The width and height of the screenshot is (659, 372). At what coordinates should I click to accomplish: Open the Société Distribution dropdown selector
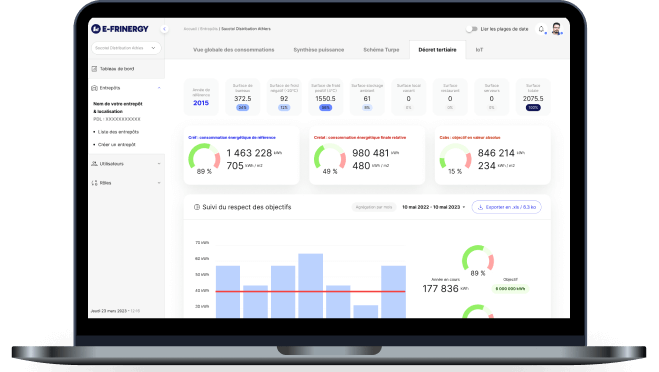[126, 48]
